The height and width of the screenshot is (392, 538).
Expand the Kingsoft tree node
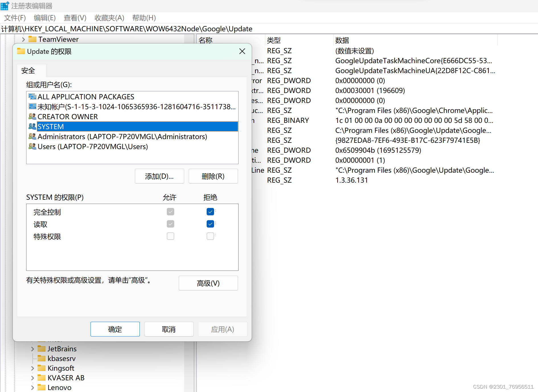point(32,368)
